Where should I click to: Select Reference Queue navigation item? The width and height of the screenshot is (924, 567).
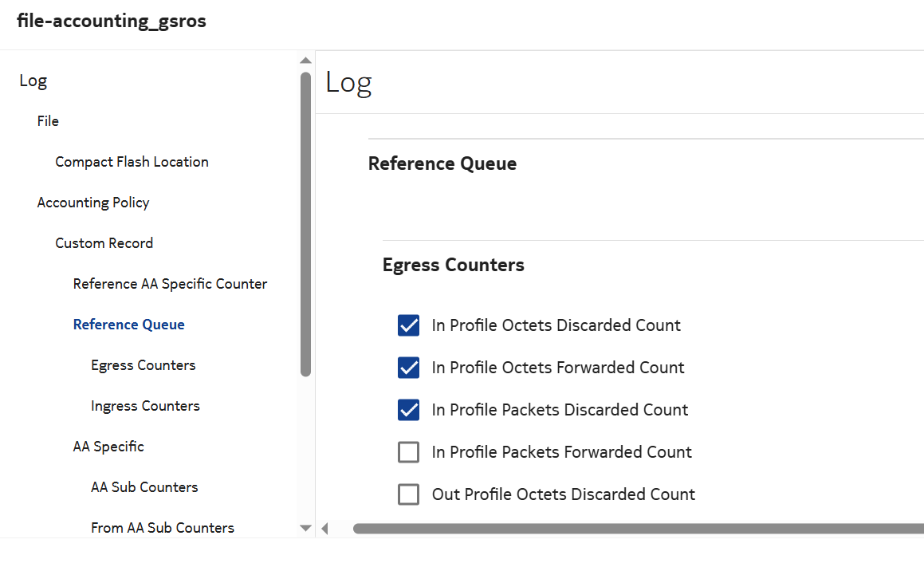[128, 325]
